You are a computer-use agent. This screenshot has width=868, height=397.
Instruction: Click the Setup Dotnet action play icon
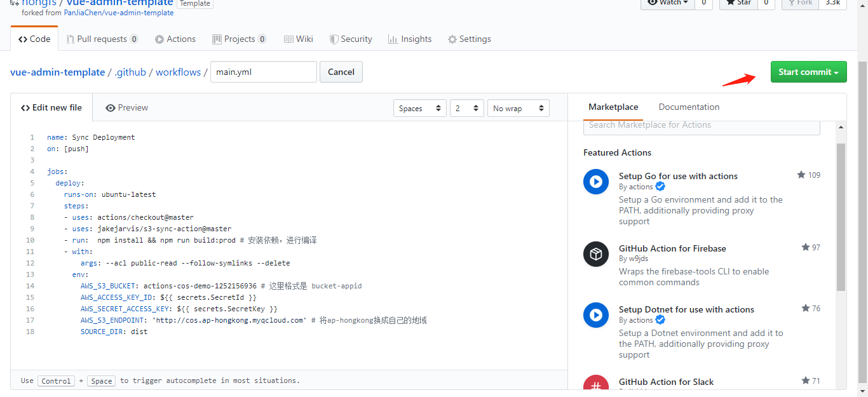point(596,315)
